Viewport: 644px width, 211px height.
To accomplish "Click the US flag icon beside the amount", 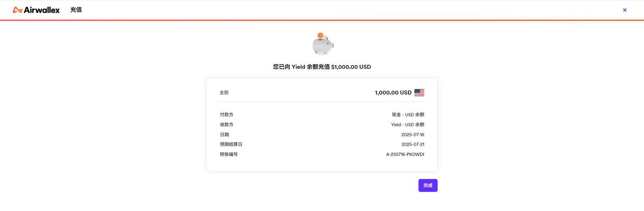I will click(x=419, y=92).
